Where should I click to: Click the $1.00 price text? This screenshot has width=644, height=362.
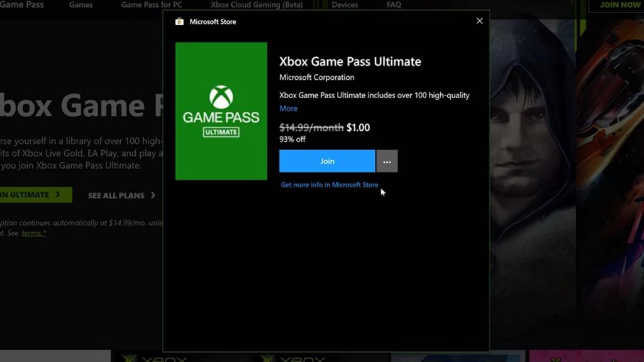tap(358, 128)
